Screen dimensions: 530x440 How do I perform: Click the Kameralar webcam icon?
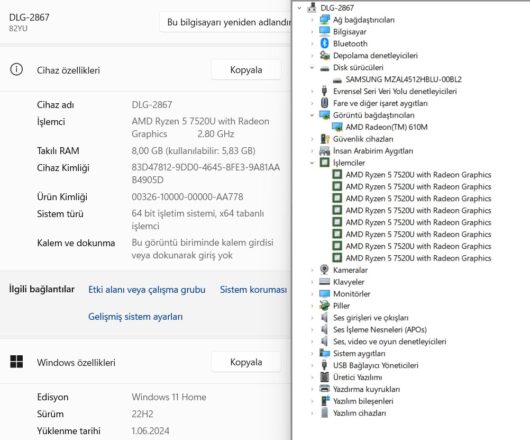coord(324,270)
